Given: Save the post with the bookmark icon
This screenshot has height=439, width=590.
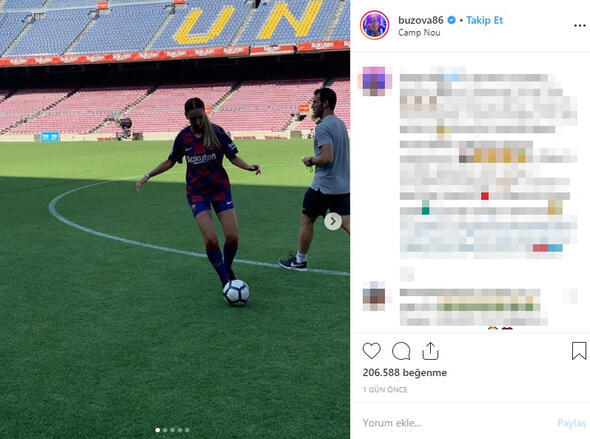Looking at the screenshot, I should (579, 351).
